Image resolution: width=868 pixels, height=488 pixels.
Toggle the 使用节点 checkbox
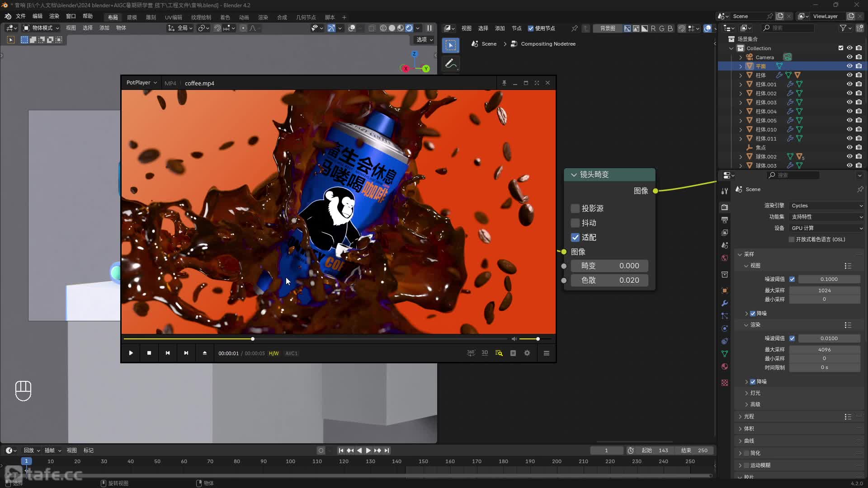coord(531,28)
